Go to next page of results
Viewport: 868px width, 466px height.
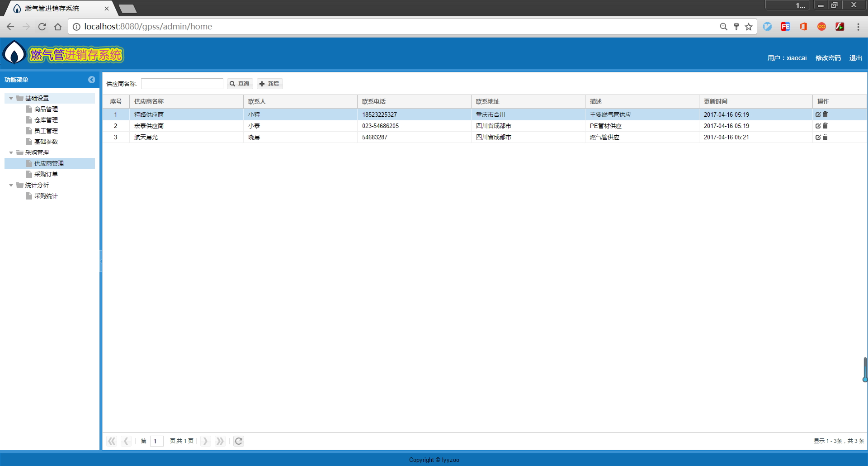pos(205,441)
